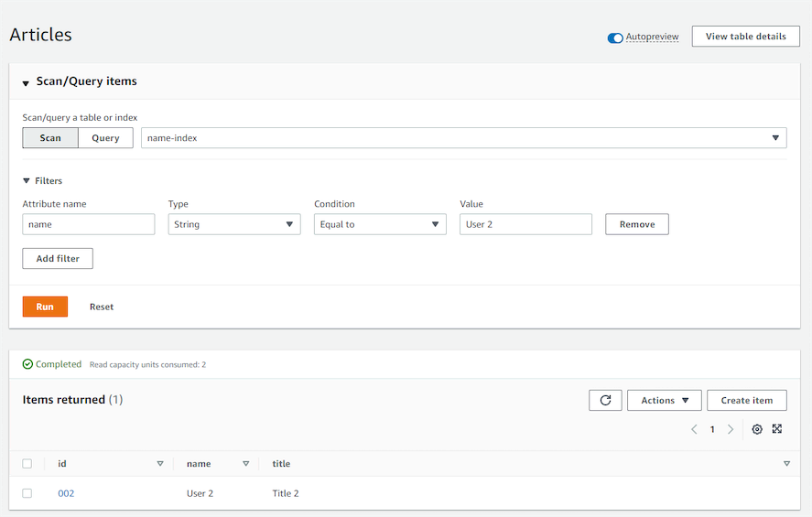Open item 002 link
Screen dimensions: 812x517
click(x=66, y=493)
